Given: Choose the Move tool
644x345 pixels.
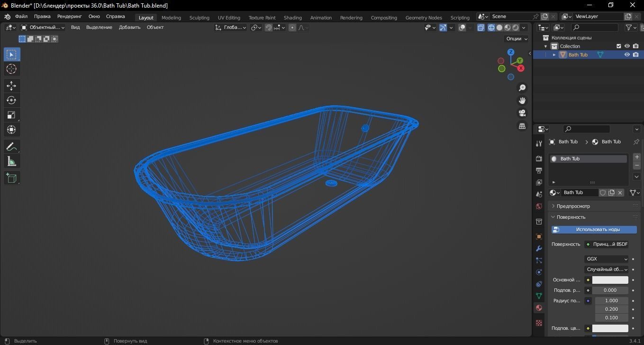Looking at the screenshot, I should coord(12,86).
